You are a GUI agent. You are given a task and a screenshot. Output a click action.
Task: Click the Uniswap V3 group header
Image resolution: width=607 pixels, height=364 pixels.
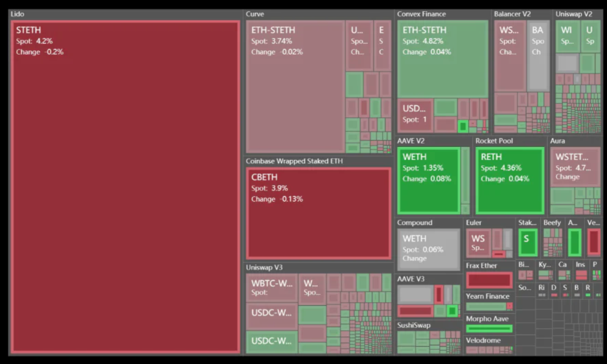pos(264,267)
